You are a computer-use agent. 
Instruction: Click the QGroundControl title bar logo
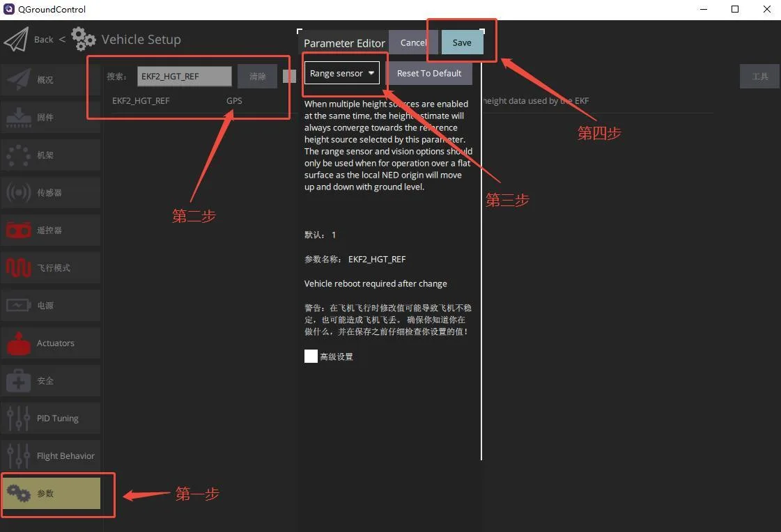tap(9, 9)
